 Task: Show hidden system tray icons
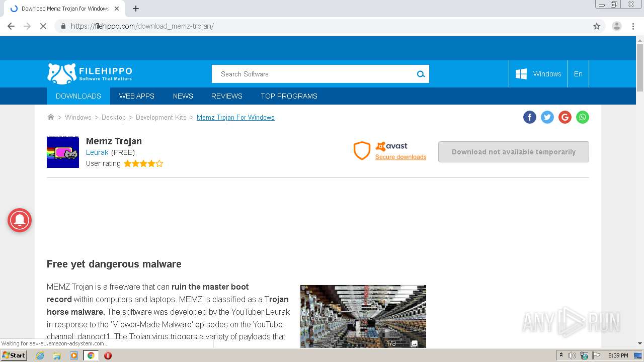561,355
